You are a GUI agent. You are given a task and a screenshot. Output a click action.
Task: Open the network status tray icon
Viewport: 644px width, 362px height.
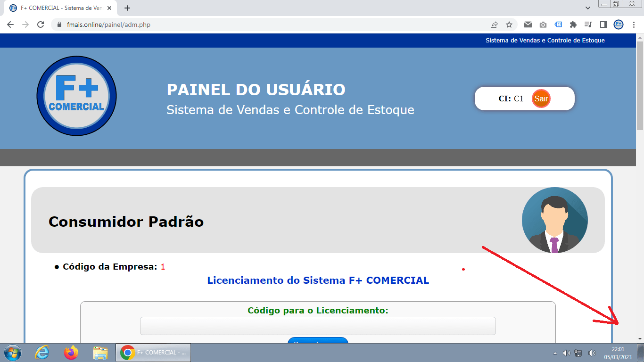pyautogui.click(x=578, y=353)
